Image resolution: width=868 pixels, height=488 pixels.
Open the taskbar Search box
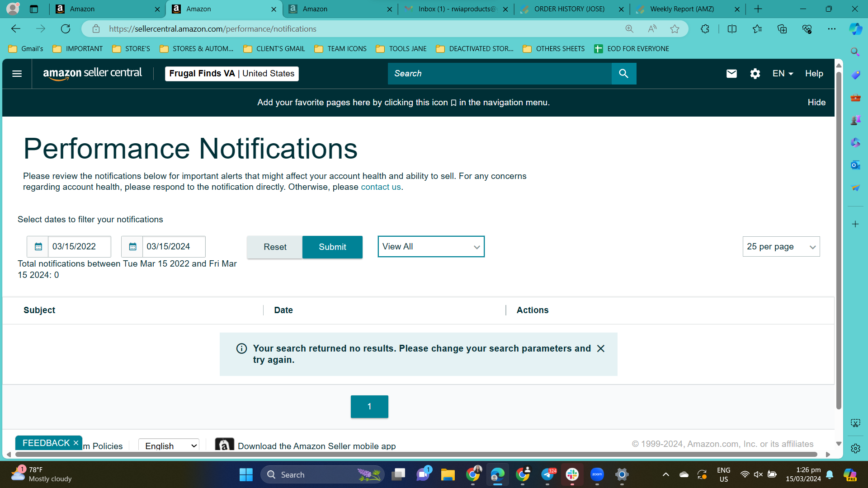(323, 474)
